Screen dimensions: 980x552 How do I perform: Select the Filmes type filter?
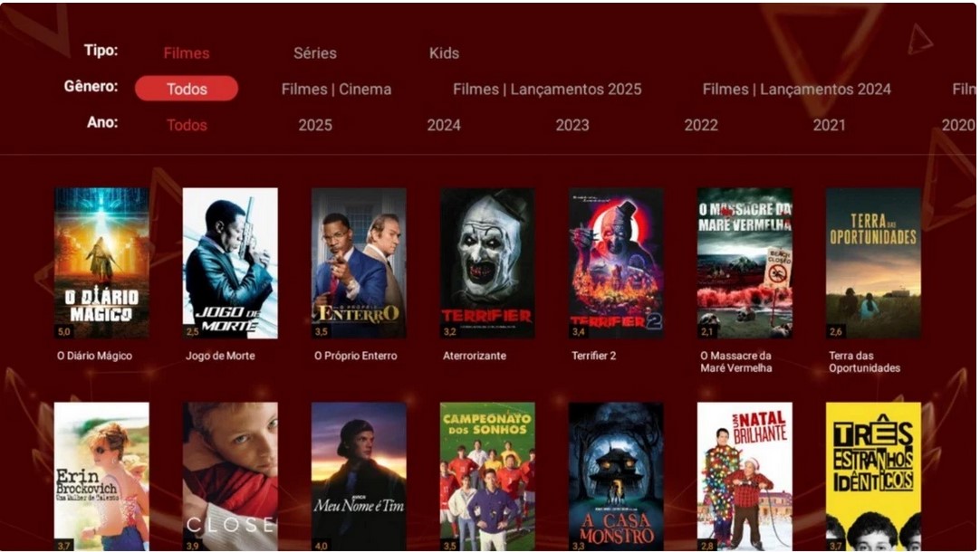coord(187,53)
